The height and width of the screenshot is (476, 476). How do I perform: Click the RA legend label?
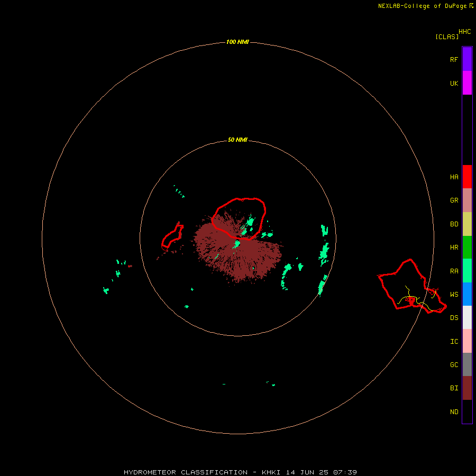(x=454, y=271)
